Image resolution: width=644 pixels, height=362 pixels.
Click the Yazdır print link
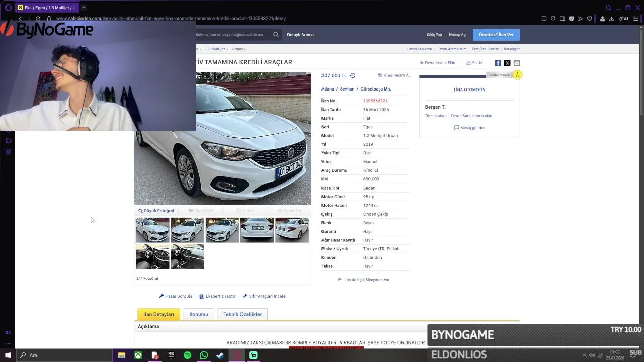pyautogui.click(x=474, y=63)
